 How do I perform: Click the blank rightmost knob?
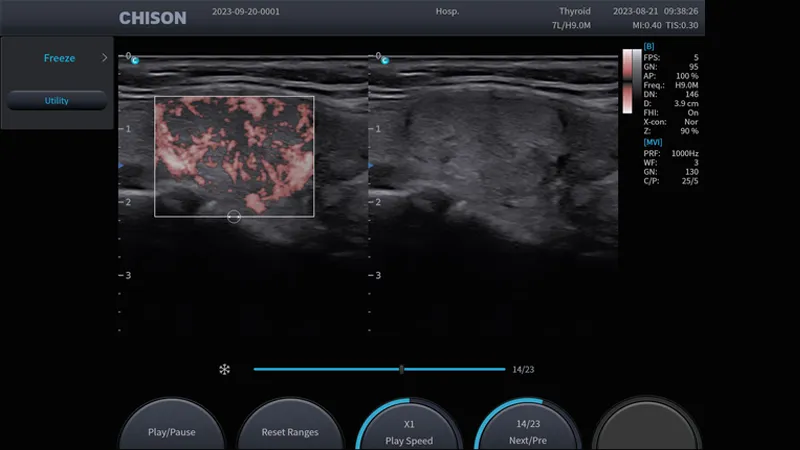coord(646,424)
